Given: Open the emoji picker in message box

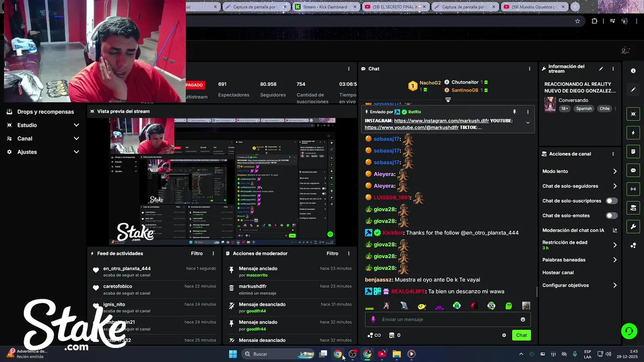Looking at the screenshot, I should tap(523, 319).
